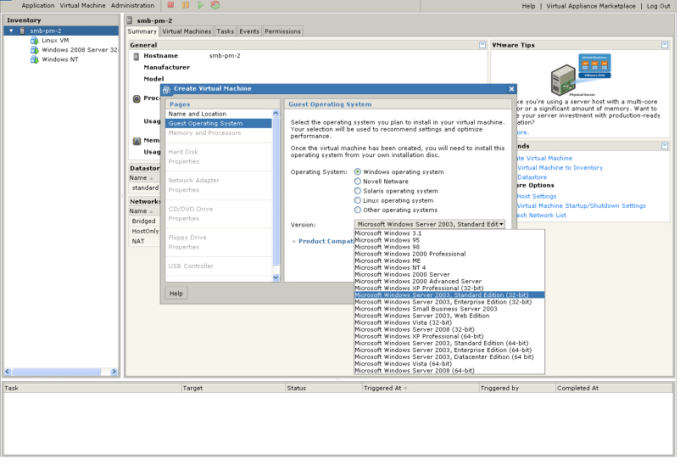Viewport: 680px width, 465px height.
Task: Click the Windows 2008 Server VM icon
Action: (34, 50)
